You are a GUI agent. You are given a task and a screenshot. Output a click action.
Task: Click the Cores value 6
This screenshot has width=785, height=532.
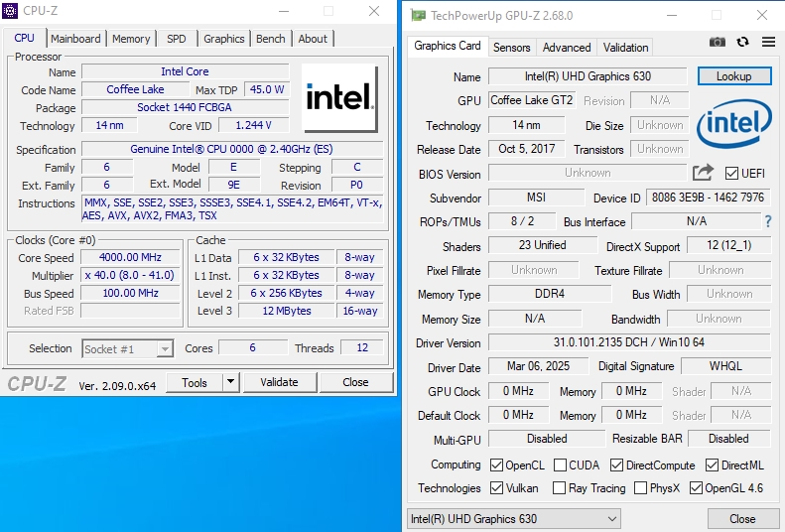click(x=253, y=347)
